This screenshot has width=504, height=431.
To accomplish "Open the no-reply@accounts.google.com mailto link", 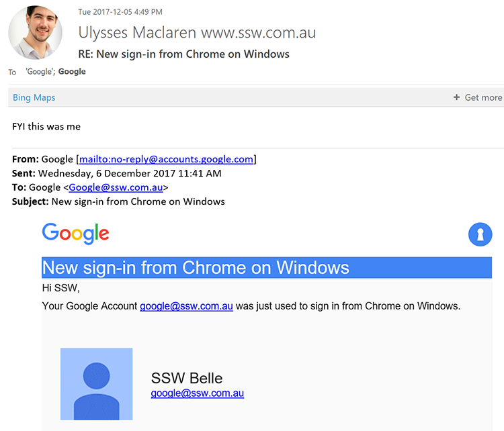I will click(167, 159).
